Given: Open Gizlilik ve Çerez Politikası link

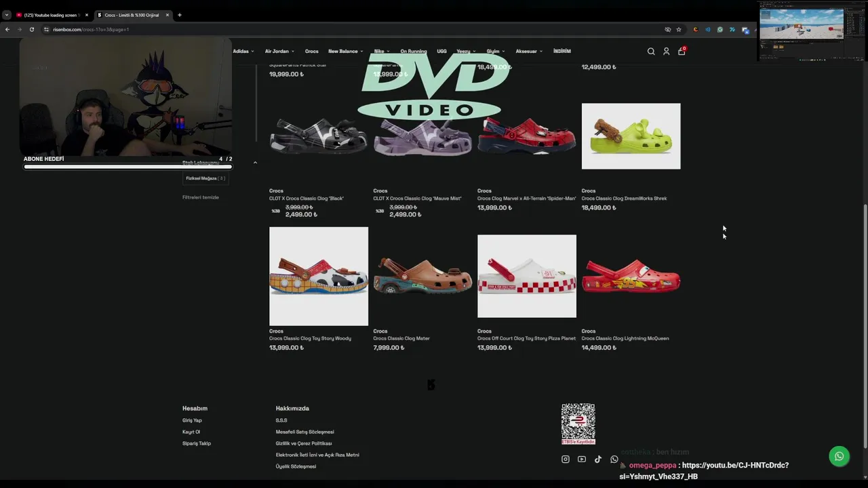Looking at the screenshot, I should 304,443.
